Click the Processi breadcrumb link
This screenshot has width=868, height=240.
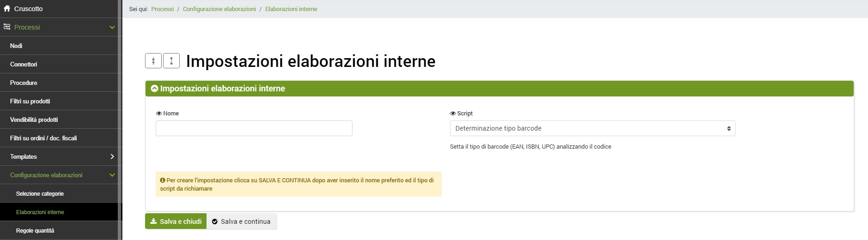coord(163,9)
